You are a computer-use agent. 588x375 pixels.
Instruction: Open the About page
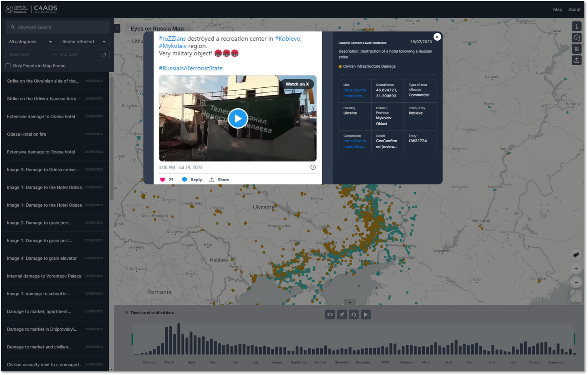(574, 9)
